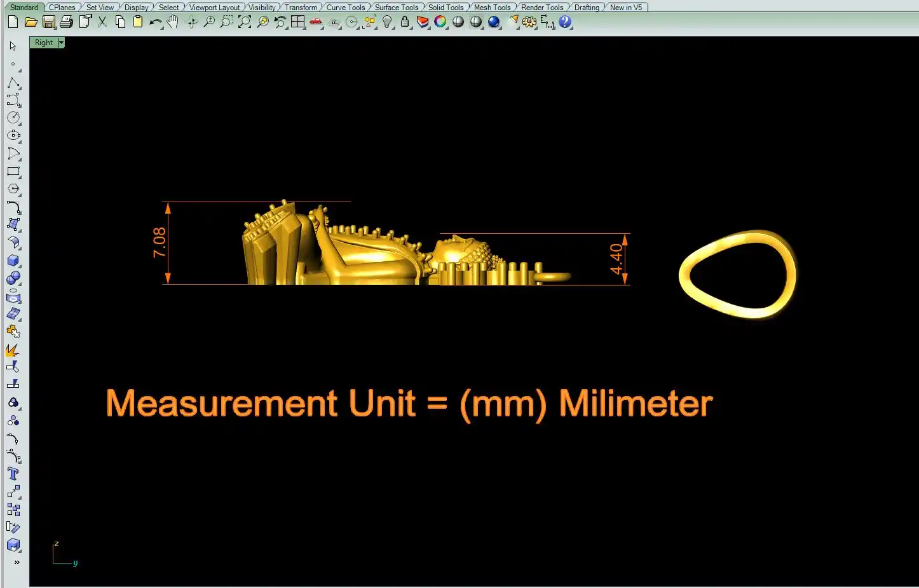919x588 pixels.
Task: Select the Circle tool in left toolbar
Action: 13,118
